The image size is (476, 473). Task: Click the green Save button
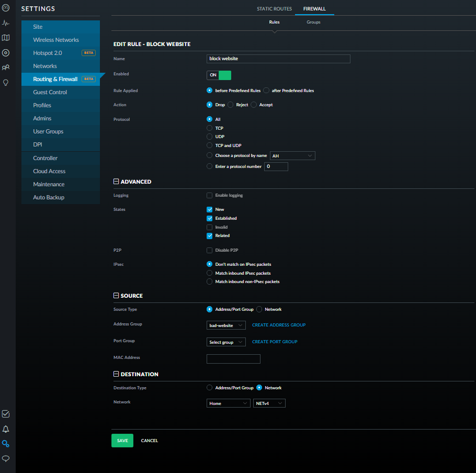pyautogui.click(x=122, y=441)
